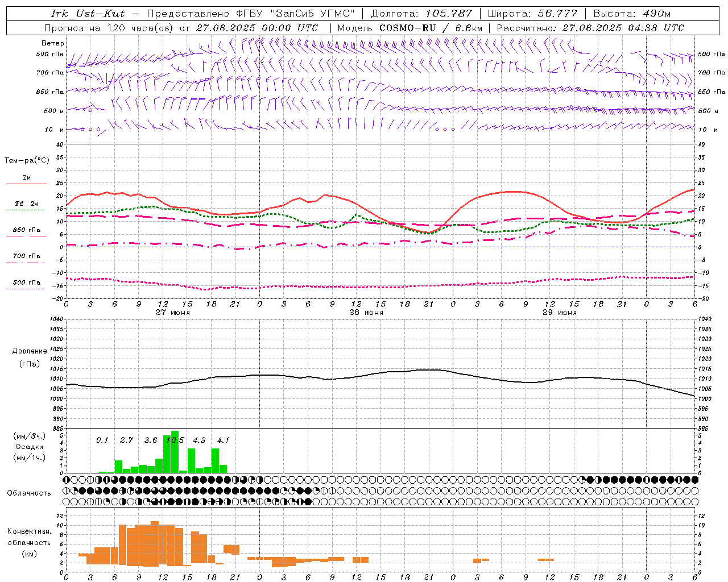Click the Осадки precipitation panel title

tap(29, 447)
